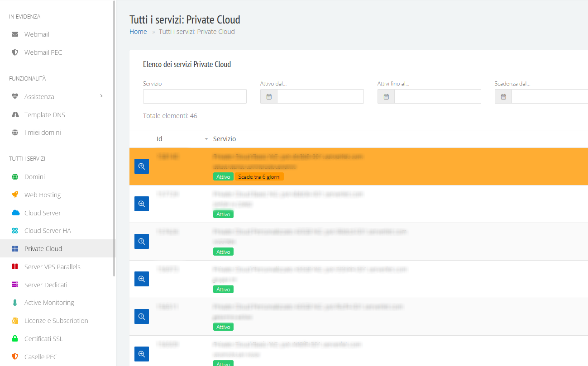The height and width of the screenshot is (366, 588).
Task: Select the Cloud Server HA sidebar link
Action: [x=48, y=231]
